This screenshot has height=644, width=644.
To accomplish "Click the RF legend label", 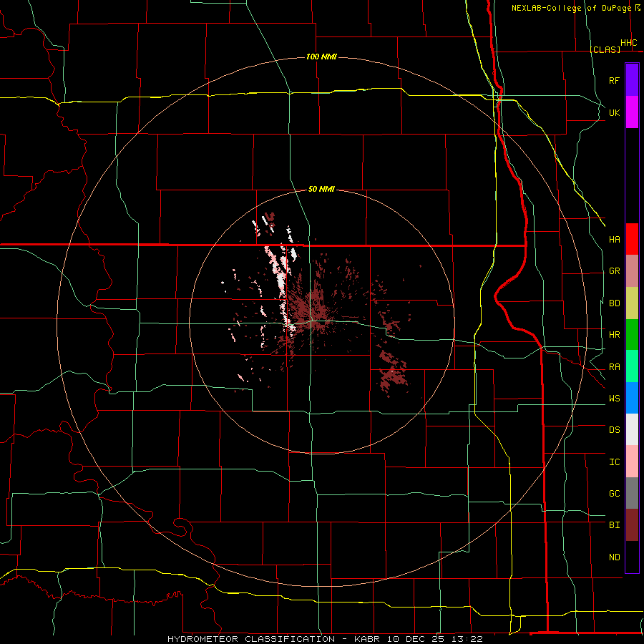I will coord(614,80).
